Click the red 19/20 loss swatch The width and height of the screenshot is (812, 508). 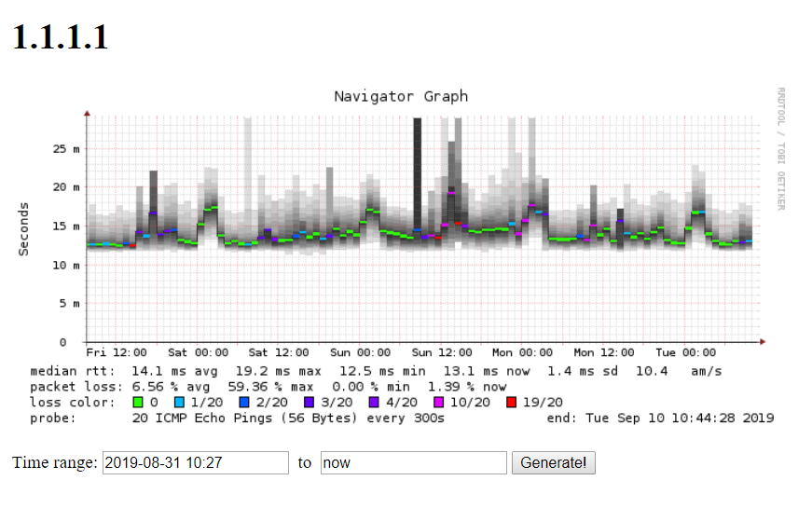[511, 403]
